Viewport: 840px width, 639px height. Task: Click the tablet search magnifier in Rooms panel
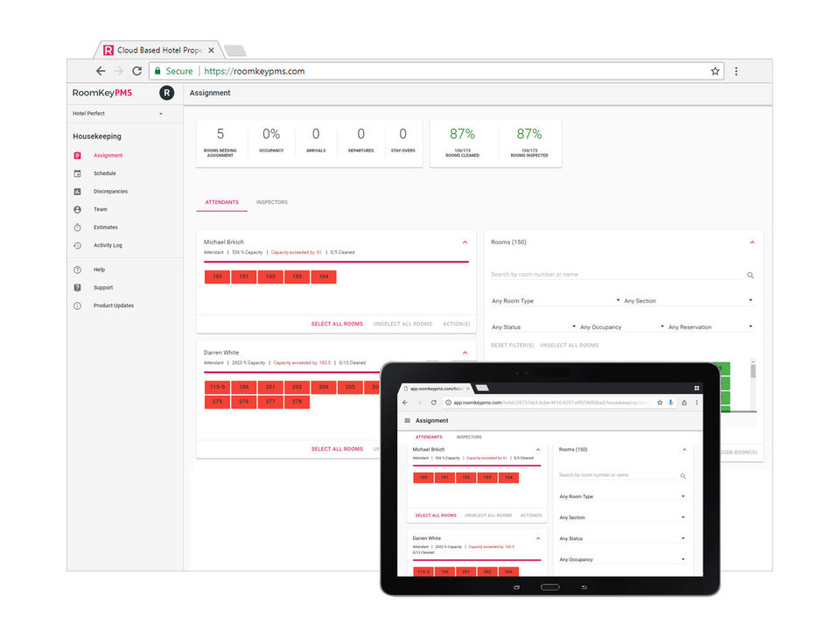click(683, 476)
